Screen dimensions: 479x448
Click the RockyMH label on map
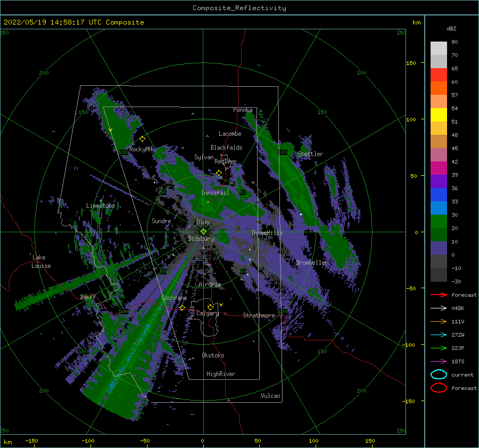[141, 149]
